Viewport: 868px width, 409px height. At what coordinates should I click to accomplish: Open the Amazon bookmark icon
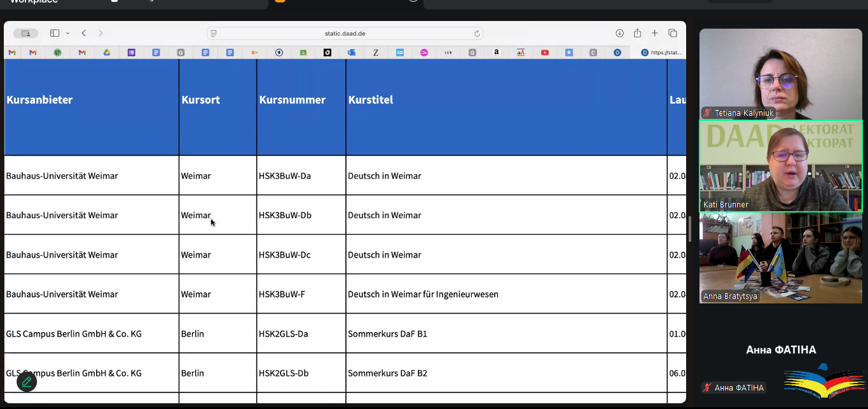click(x=496, y=53)
